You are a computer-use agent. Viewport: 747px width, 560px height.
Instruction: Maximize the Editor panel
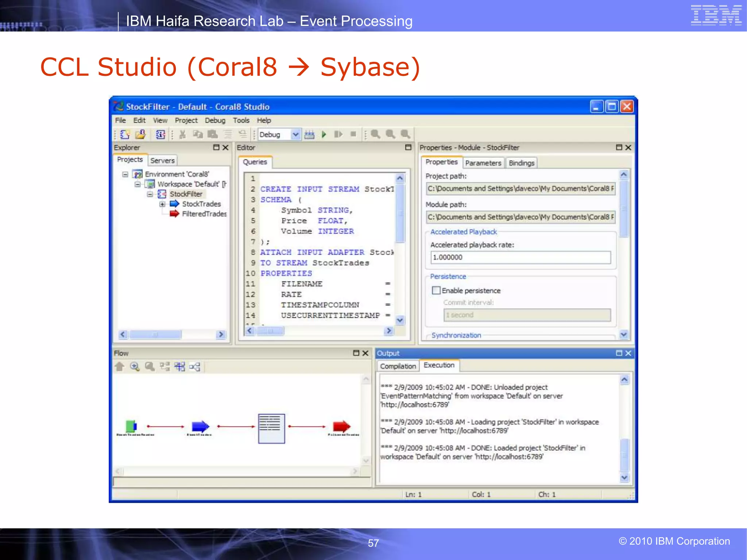point(408,147)
